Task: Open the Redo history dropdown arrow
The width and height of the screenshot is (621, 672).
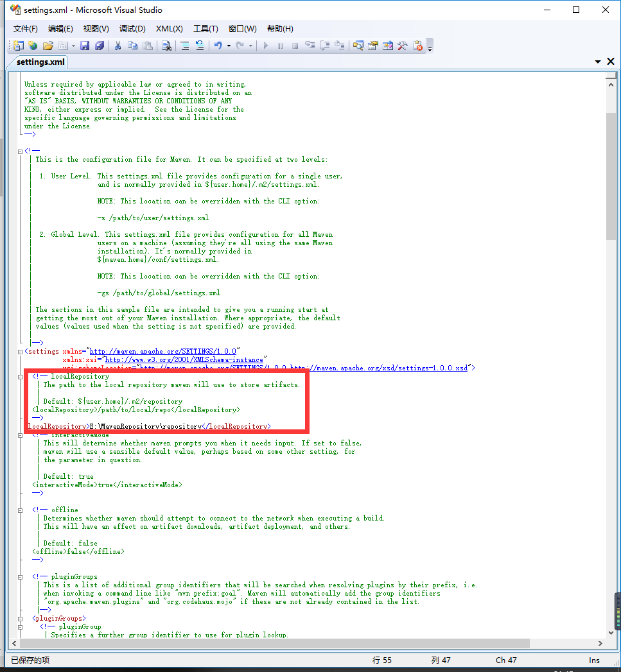Action: [250, 46]
